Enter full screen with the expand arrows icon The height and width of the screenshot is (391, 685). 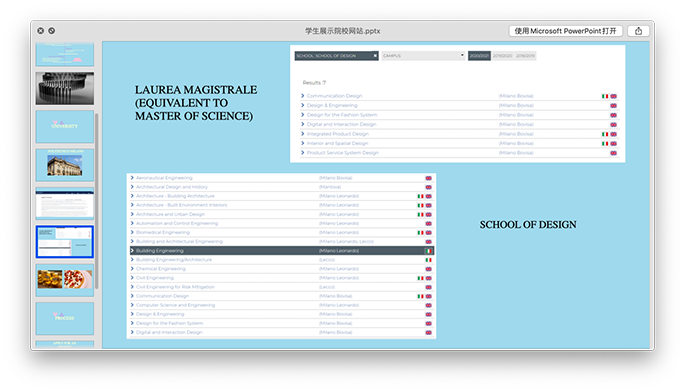(x=52, y=31)
